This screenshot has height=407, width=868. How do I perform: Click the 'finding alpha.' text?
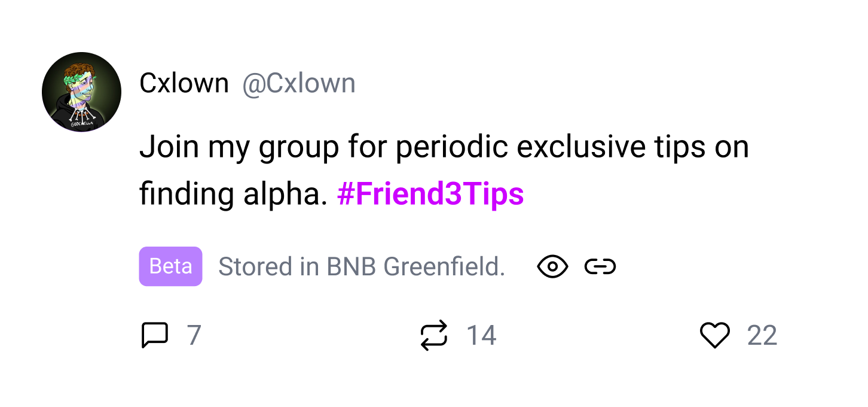[x=233, y=194]
